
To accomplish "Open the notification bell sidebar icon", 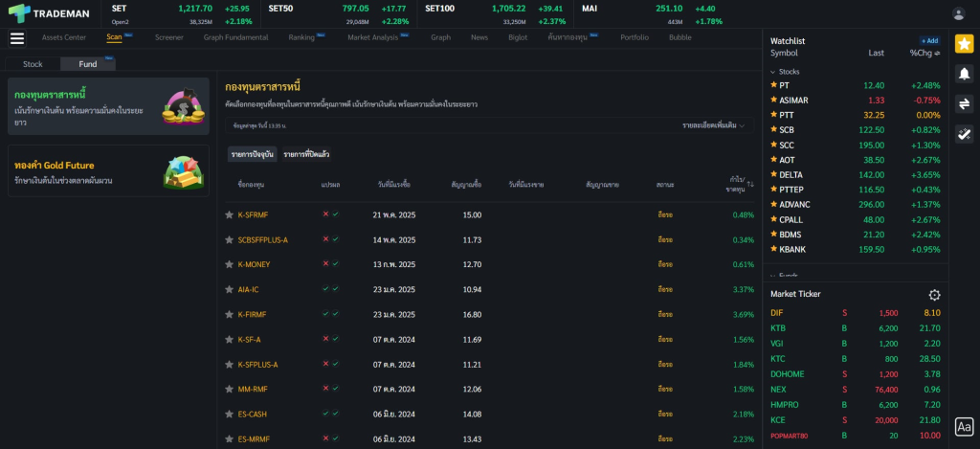I will tap(964, 73).
